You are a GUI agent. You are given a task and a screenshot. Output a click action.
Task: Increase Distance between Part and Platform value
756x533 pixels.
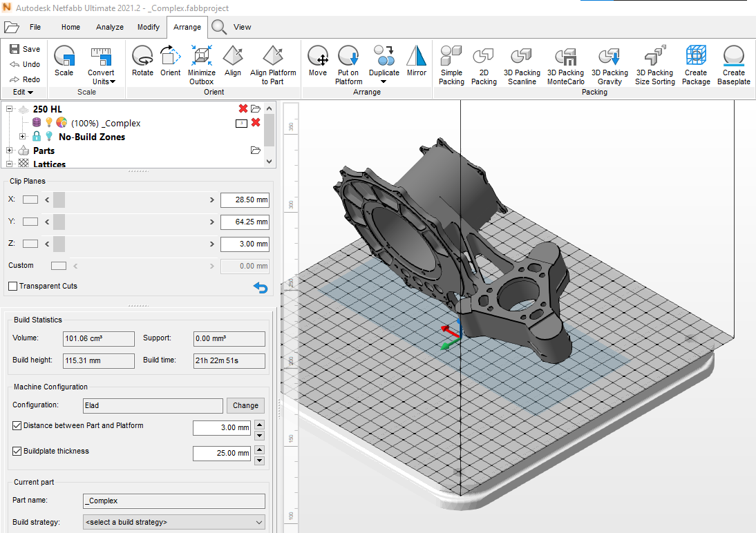point(259,425)
